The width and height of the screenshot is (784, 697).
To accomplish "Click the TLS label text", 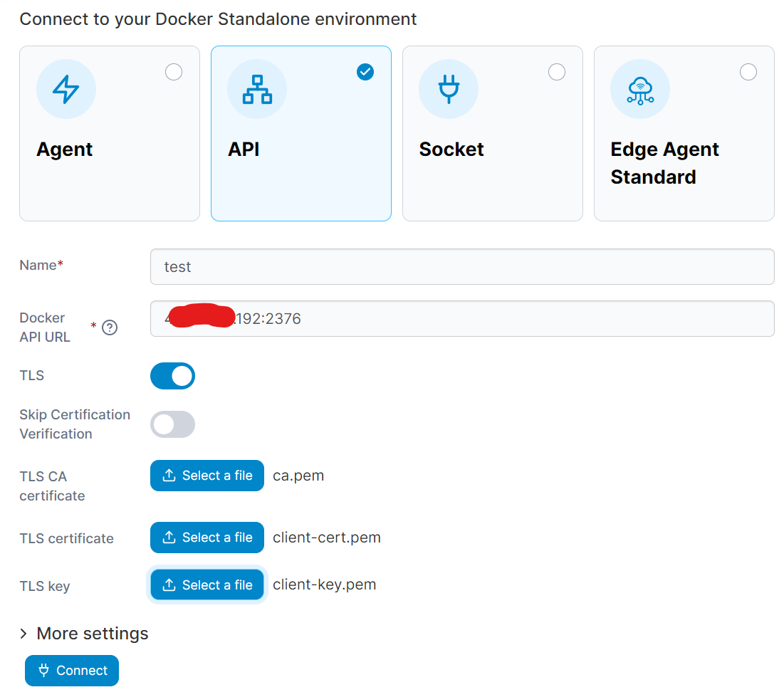I will click(31, 375).
